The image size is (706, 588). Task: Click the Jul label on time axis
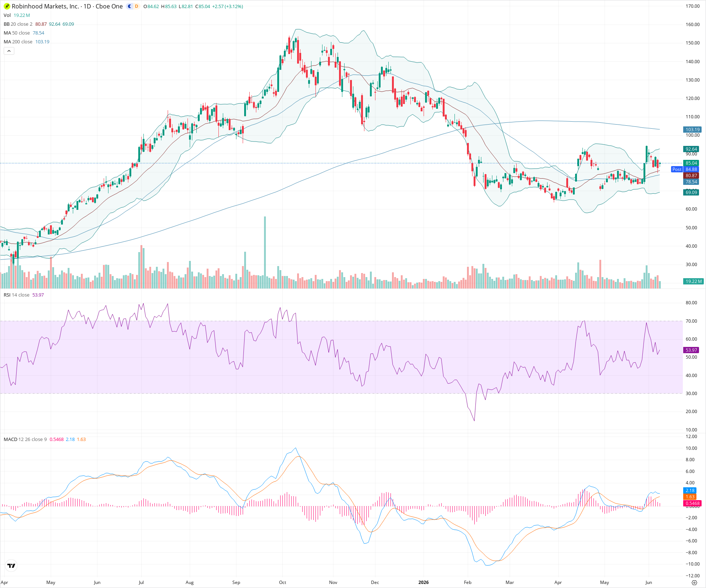pyautogui.click(x=141, y=582)
